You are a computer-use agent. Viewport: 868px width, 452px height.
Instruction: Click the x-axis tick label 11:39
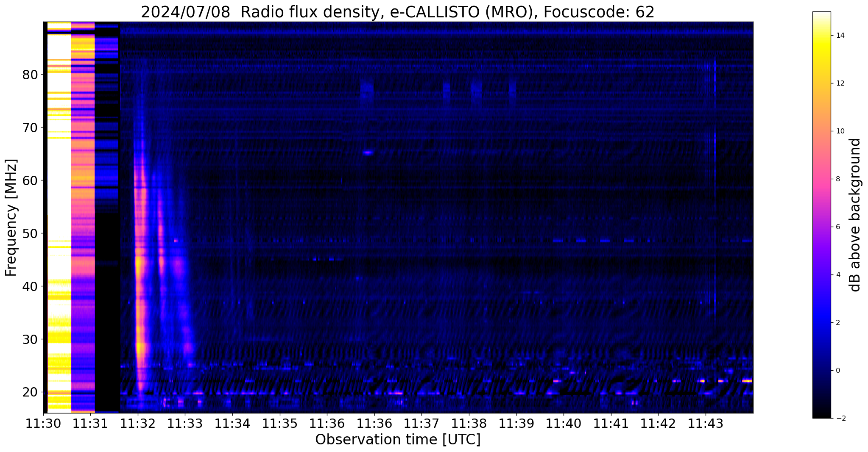tap(516, 423)
